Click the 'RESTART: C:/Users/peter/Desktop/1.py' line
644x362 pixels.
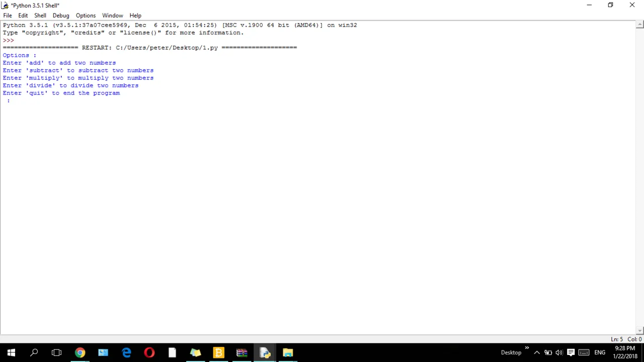tap(150, 48)
